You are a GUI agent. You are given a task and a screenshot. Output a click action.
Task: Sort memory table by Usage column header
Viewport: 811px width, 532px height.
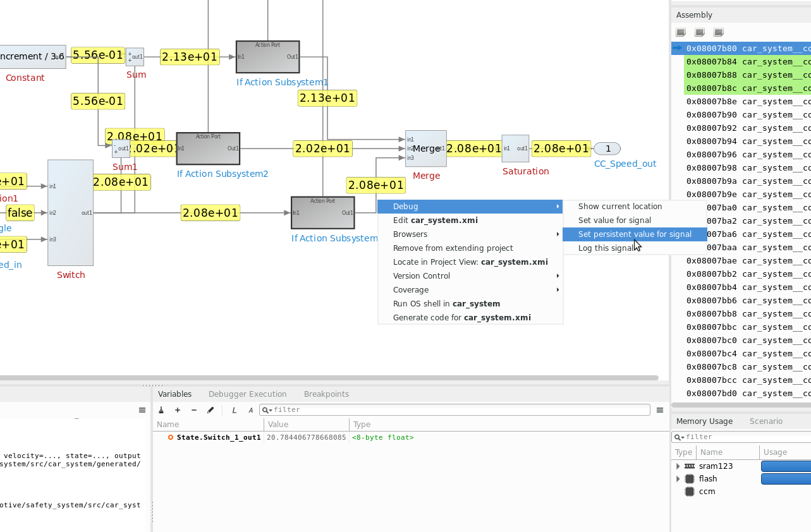tap(785, 452)
